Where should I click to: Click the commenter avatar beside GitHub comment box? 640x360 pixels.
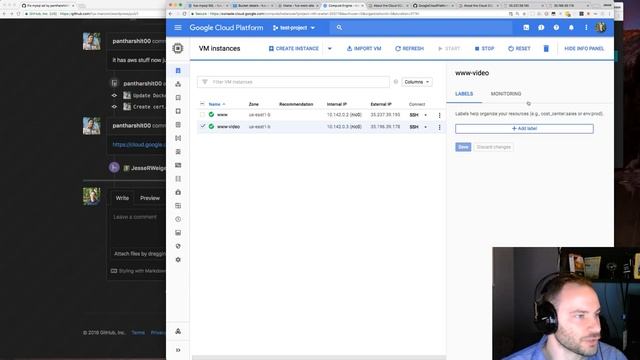tap(91, 196)
